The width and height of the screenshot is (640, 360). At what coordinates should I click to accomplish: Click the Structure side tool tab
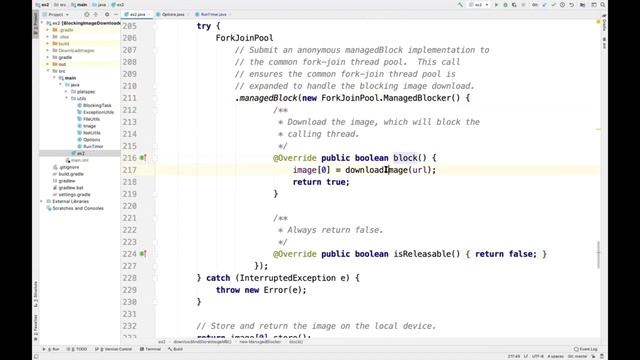point(36,294)
